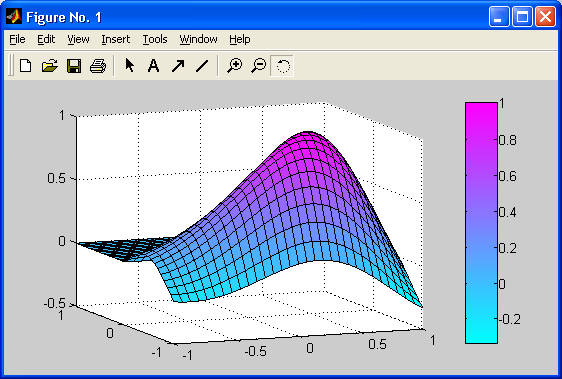
Task: Click the flat cyan surface region near z-axis 0
Action: click(x=125, y=248)
